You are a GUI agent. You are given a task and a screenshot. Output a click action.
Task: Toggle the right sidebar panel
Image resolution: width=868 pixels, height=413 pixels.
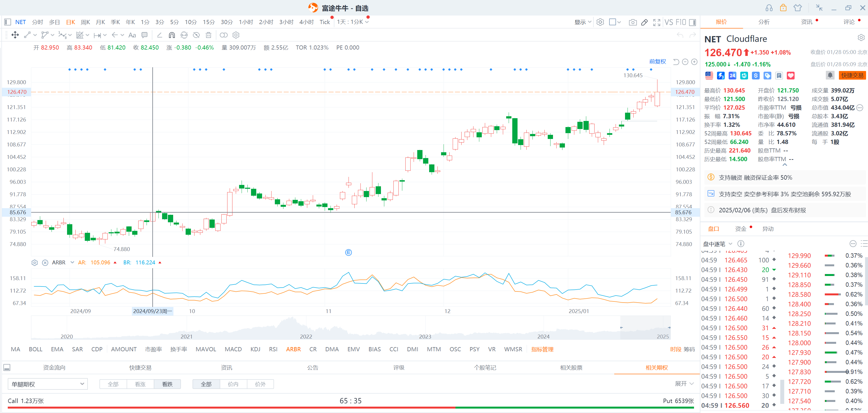point(692,22)
